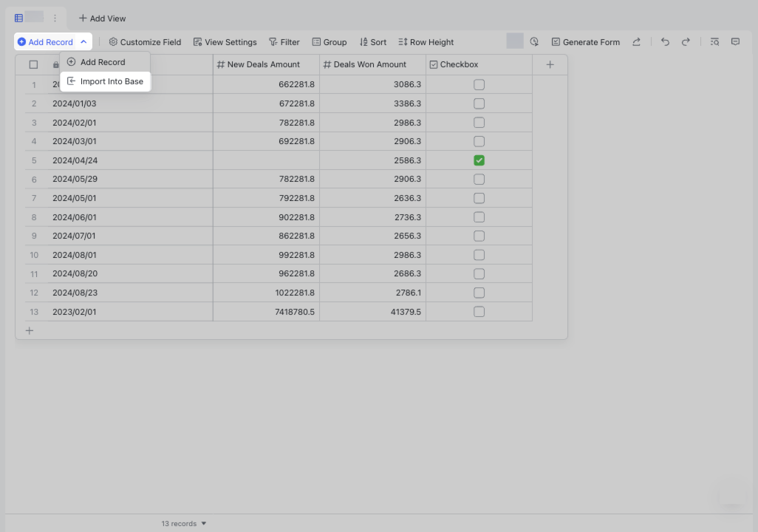Click the share arrow icon
Image resolution: width=758 pixels, height=532 pixels.
click(x=636, y=42)
